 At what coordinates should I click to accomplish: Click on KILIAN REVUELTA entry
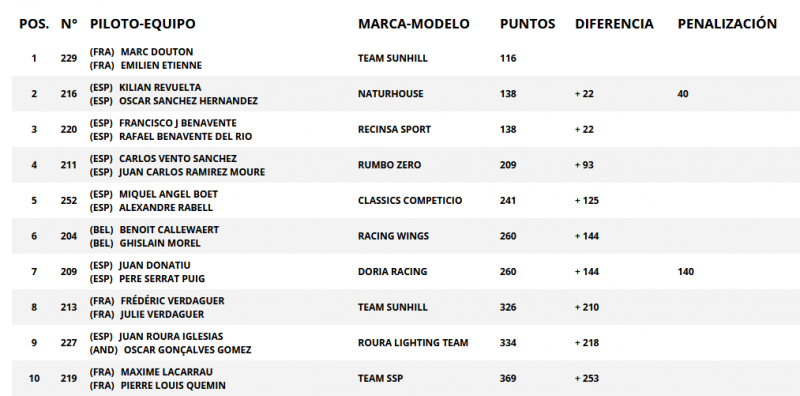(x=160, y=88)
